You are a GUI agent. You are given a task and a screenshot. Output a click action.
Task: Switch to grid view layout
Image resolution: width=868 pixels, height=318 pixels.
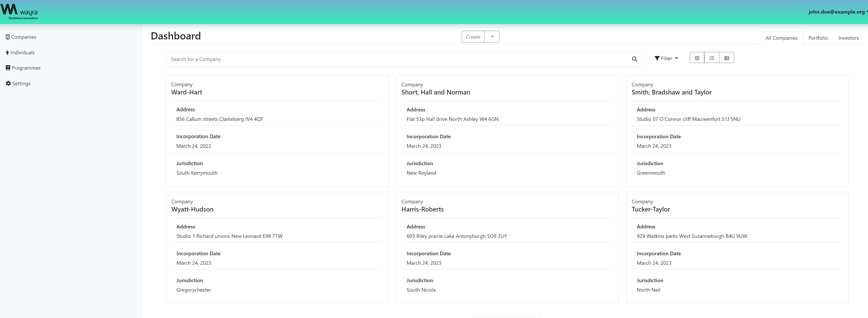tap(697, 58)
